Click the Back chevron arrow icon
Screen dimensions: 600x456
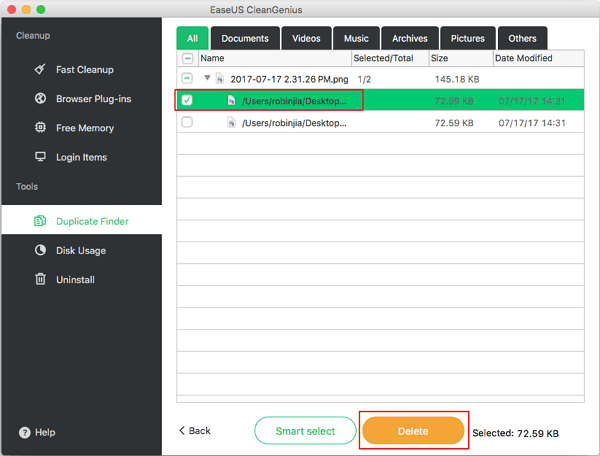pyautogui.click(x=182, y=430)
